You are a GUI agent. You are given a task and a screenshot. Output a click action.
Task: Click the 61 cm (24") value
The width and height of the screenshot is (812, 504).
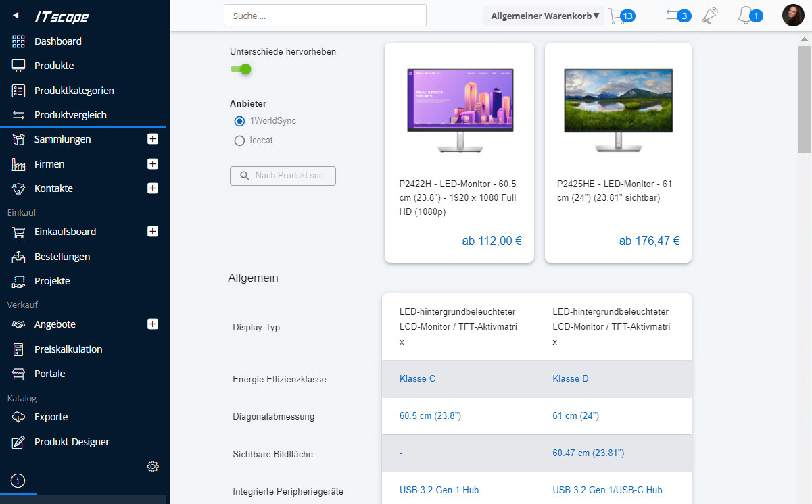[x=575, y=415]
